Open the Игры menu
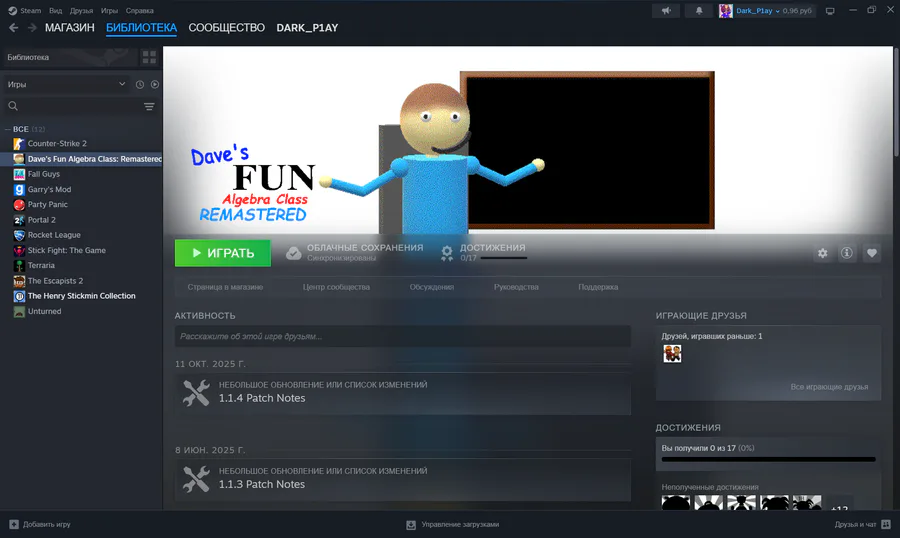 point(109,11)
